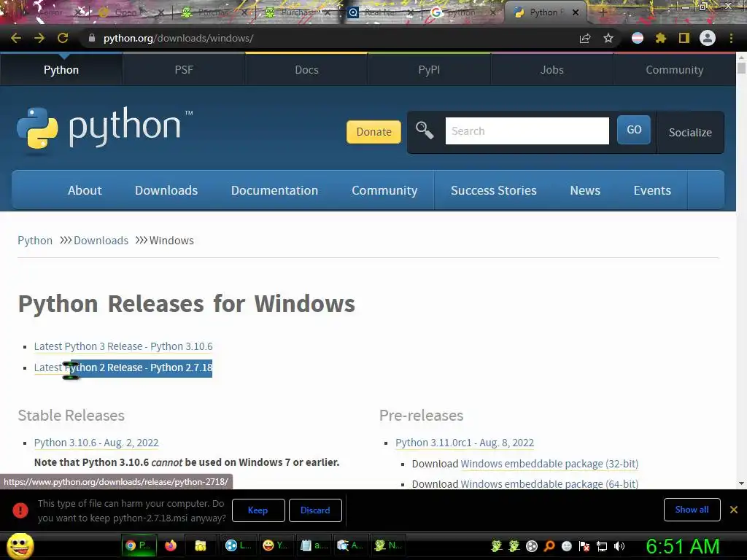Launch Firefox from the taskbar
The width and height of the screenshot is (747, 560).
[x=171, y=545]
